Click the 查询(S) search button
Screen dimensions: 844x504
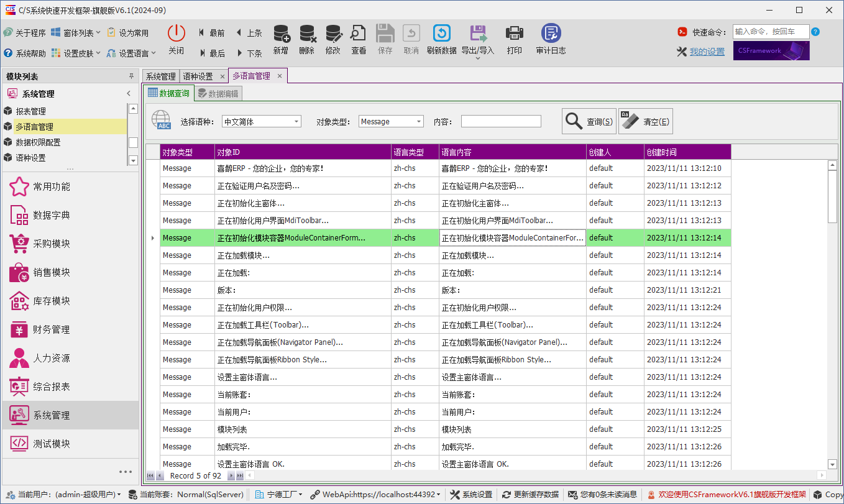point(589,121)
